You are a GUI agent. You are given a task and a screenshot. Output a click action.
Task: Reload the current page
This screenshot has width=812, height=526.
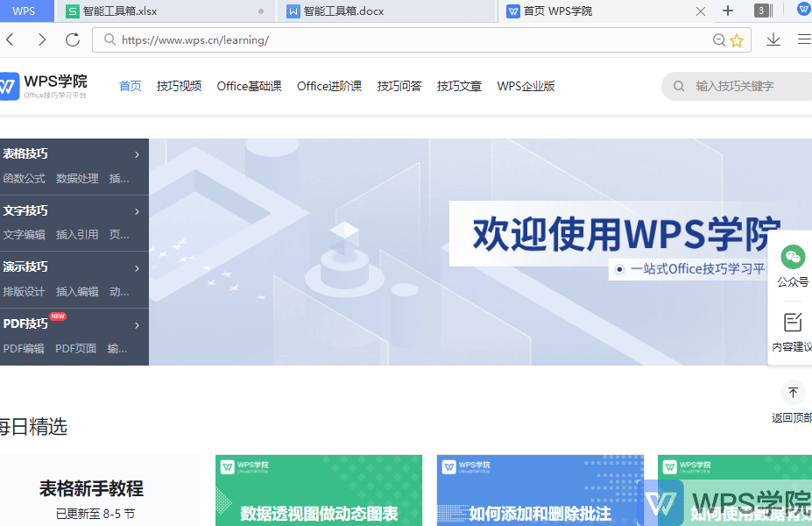coord(73,40)
